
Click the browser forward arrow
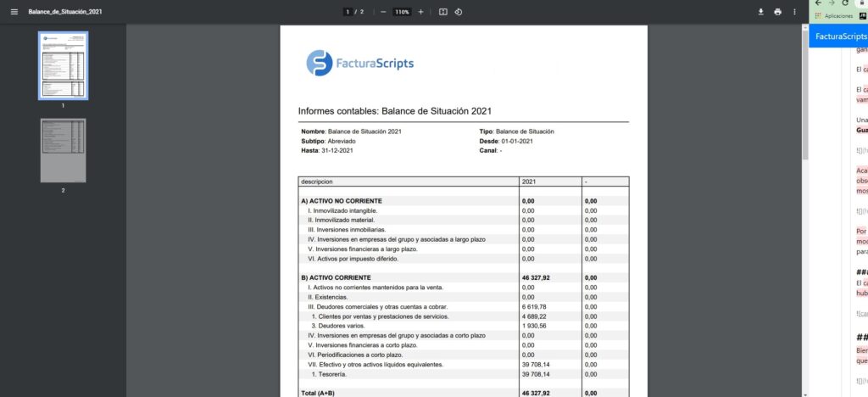[832, 3]
